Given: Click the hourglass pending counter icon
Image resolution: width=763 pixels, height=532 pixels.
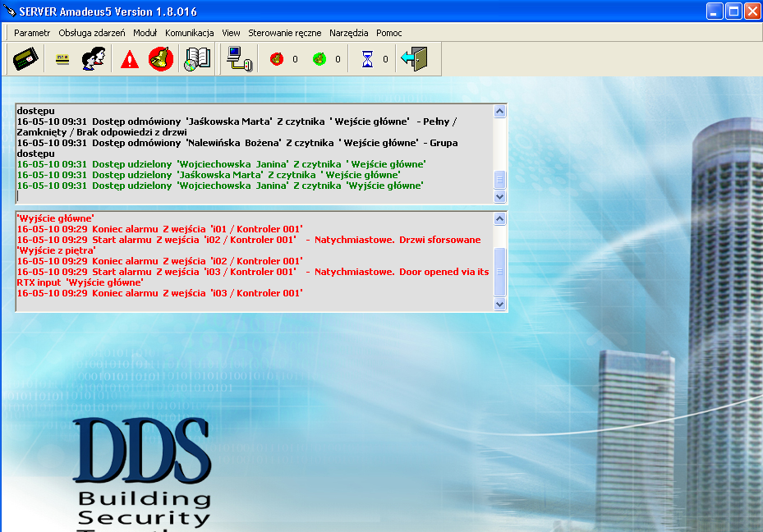Looking at the screenshot, I should coord(367,59).
